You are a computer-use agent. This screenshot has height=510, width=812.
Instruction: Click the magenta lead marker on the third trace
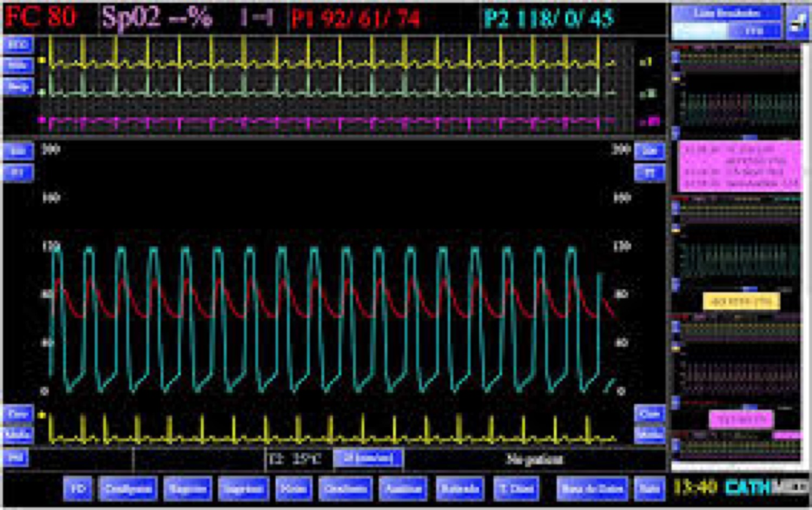point(42,120)
